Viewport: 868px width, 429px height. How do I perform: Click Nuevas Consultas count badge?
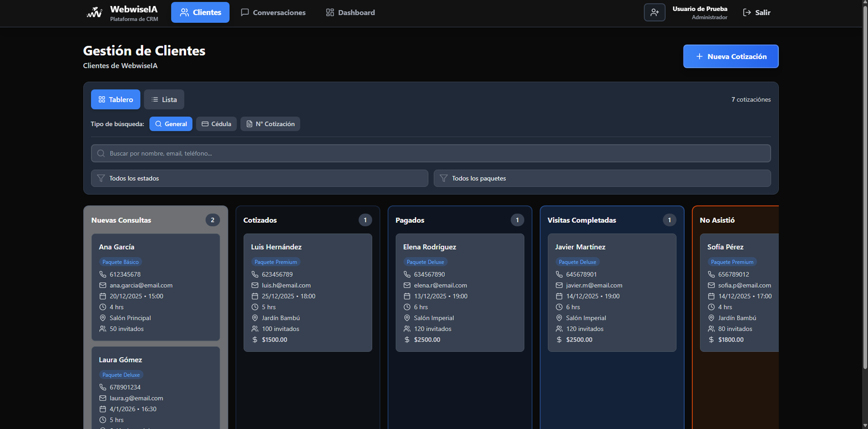(213, 220)
